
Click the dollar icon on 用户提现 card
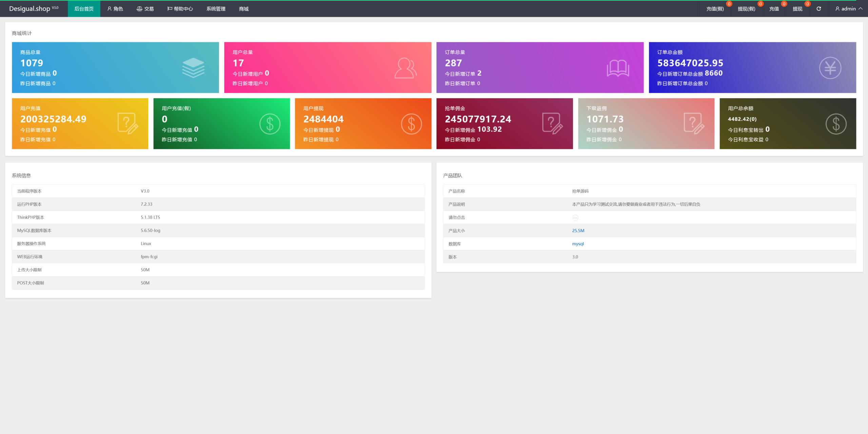tap(411, 124)
